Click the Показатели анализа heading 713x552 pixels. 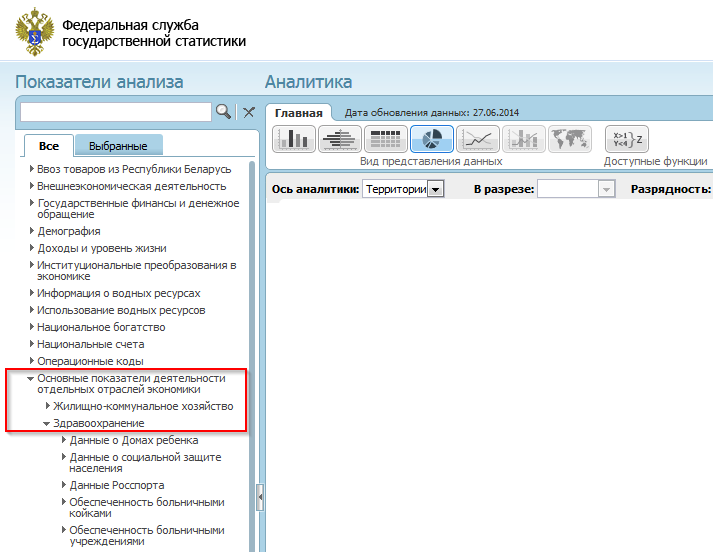point(99,82)
